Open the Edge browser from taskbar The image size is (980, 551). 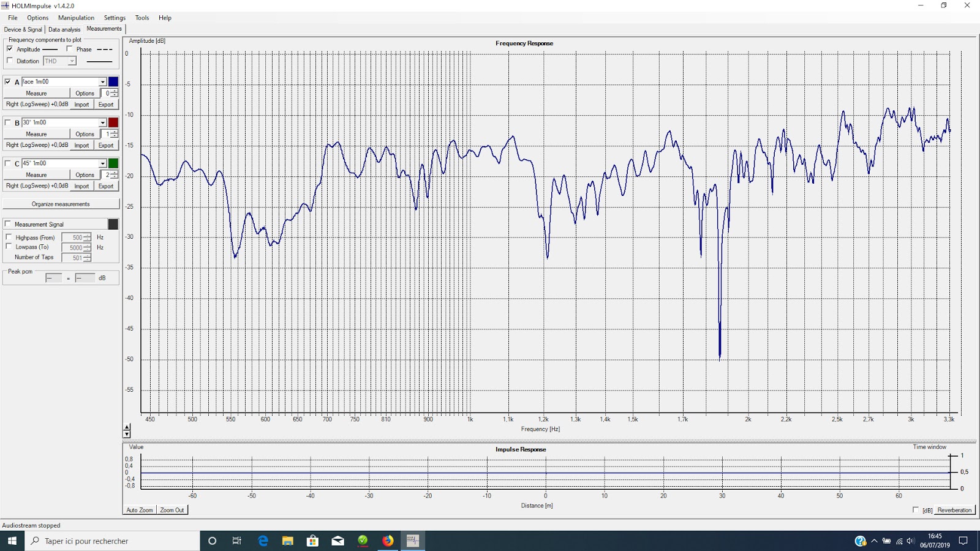click(263, 541)
